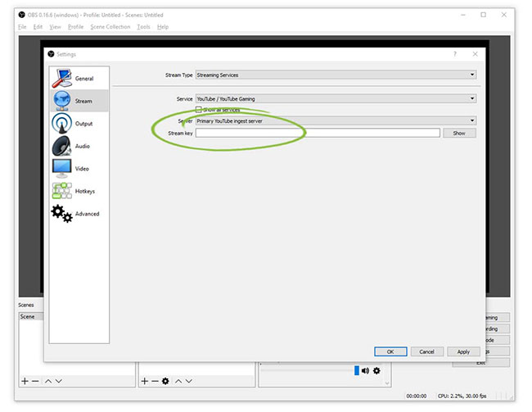Open the Scene Collection menu
This screenshot has width=532, height=412.
(x=110, y=27)
